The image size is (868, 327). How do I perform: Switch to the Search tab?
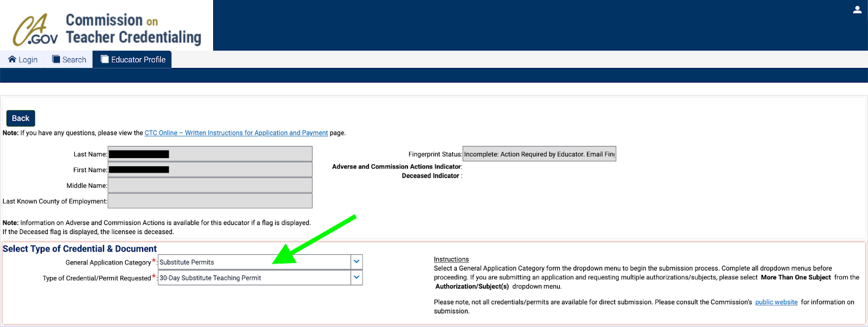click(x=69, y=59)
